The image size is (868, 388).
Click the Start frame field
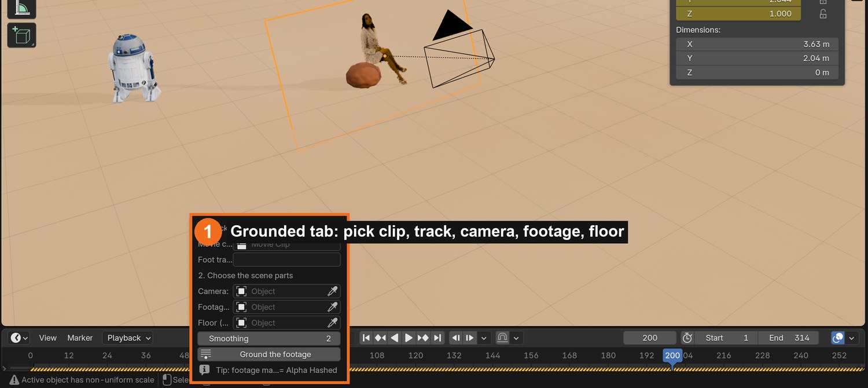click(x=726, y=338)
